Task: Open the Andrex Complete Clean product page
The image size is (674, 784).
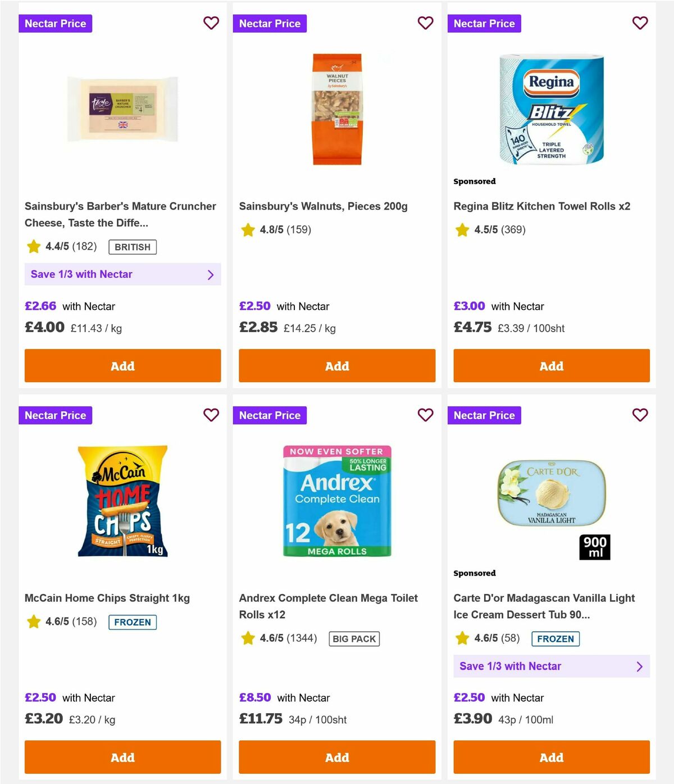Action: click(x=329, y=606)
